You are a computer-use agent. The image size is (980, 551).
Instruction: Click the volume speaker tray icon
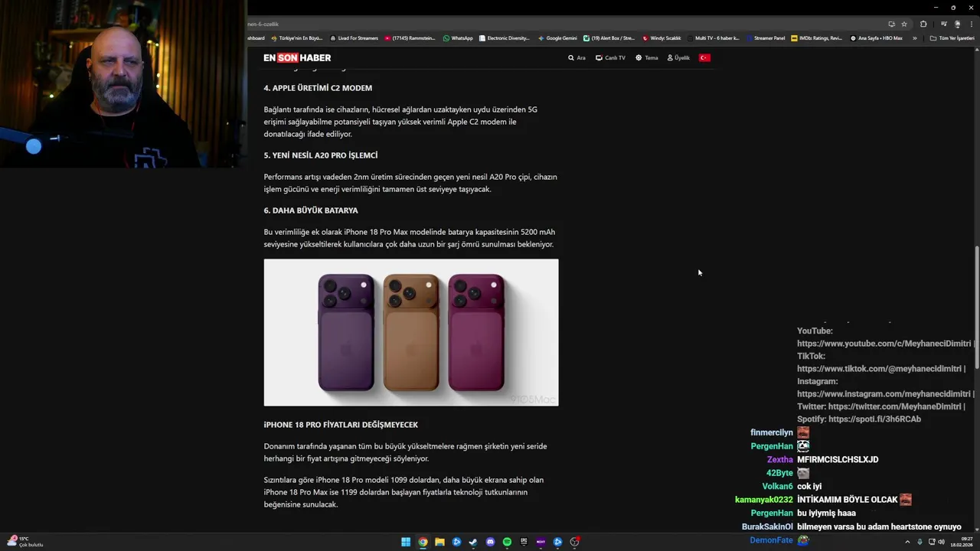941,542
